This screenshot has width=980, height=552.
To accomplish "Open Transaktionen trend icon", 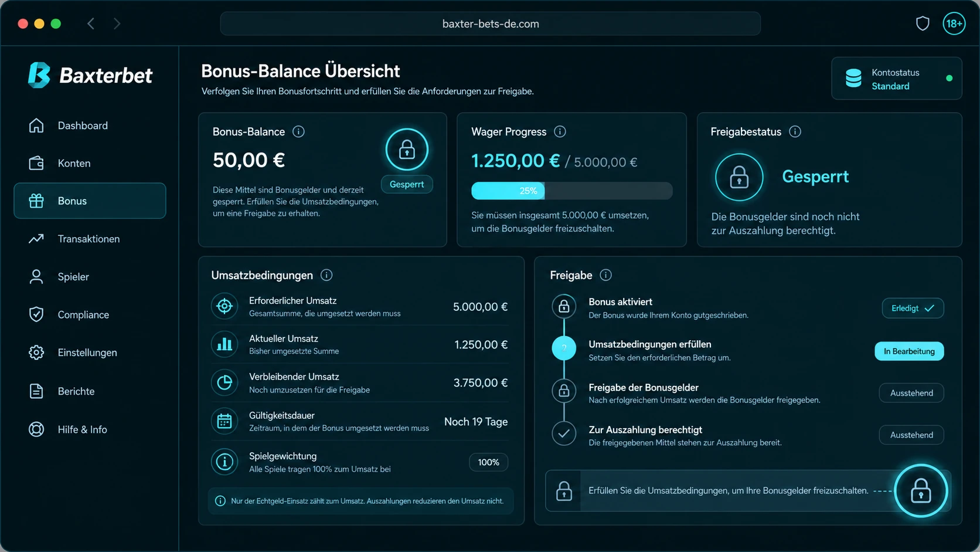I will pyautogui.click(x=36, y=239).
